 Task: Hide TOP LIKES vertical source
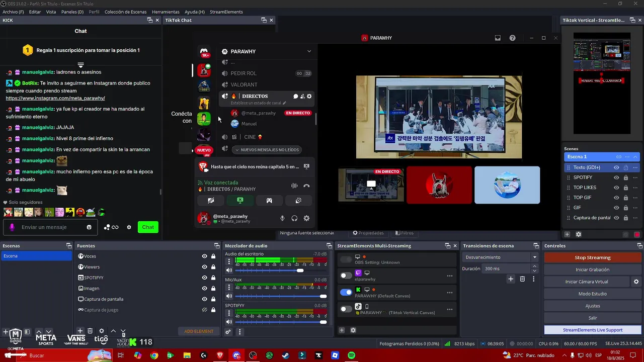(616, 188)
